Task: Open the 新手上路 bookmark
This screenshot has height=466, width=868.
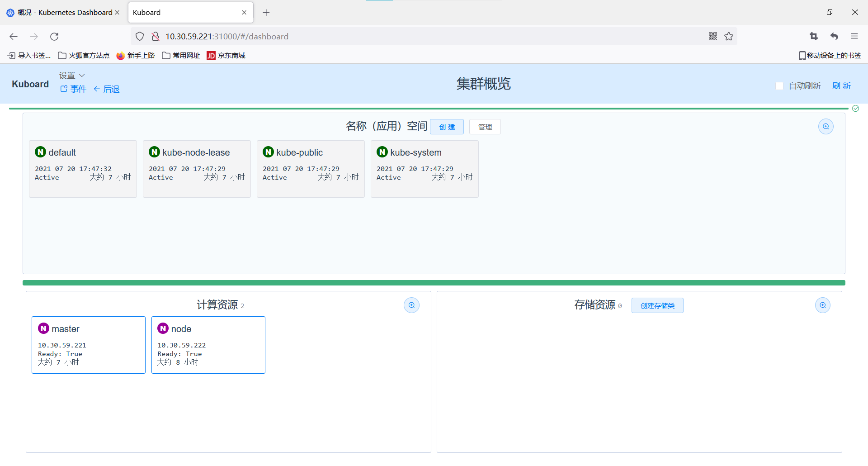Action: [136, 56]
